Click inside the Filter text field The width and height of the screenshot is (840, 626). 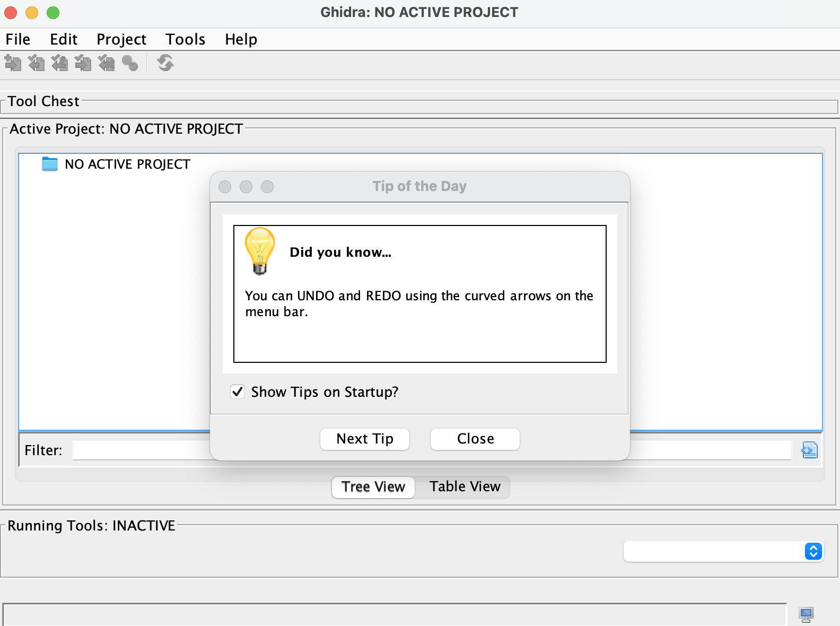click(x=432, y=450)
